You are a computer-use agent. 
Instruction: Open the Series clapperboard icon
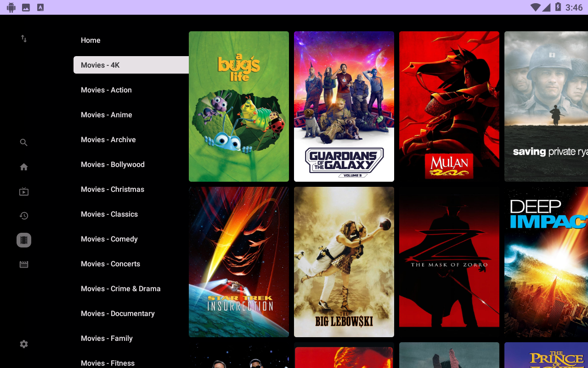pyautogui.click(x=24, y=264)
